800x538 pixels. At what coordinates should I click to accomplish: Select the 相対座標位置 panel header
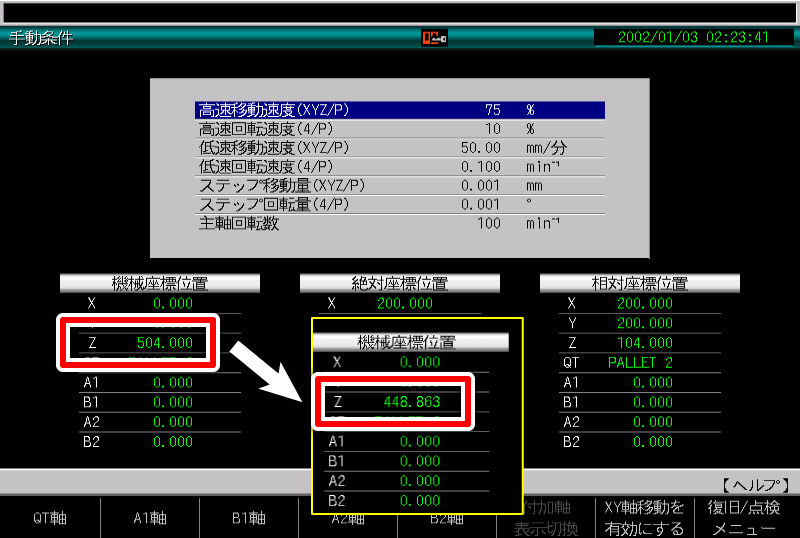(640, 284)
